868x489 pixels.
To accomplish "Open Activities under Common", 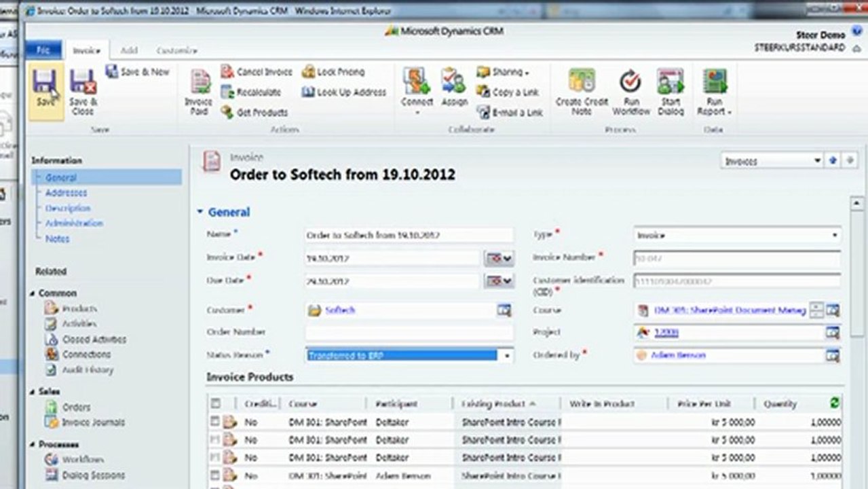I will tap(71, 324).
